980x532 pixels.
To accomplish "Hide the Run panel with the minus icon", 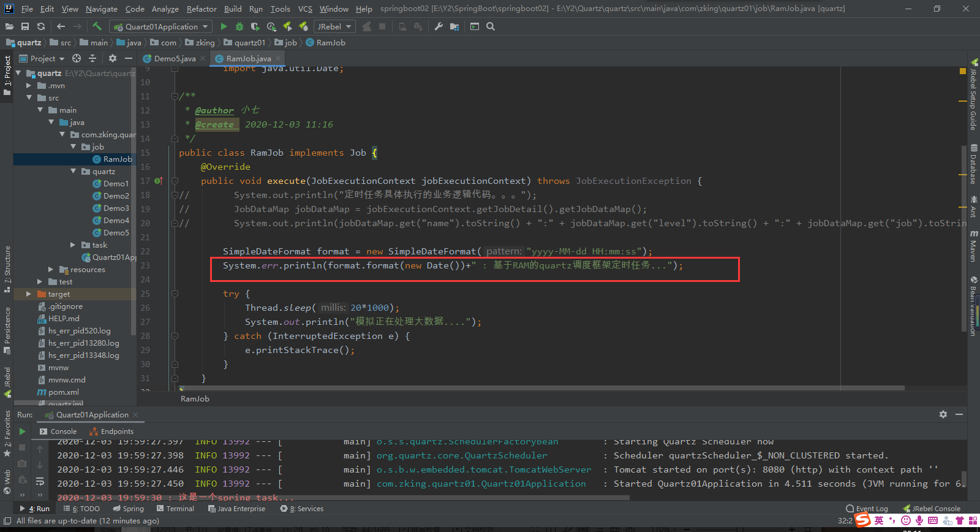I will point(959,414).
